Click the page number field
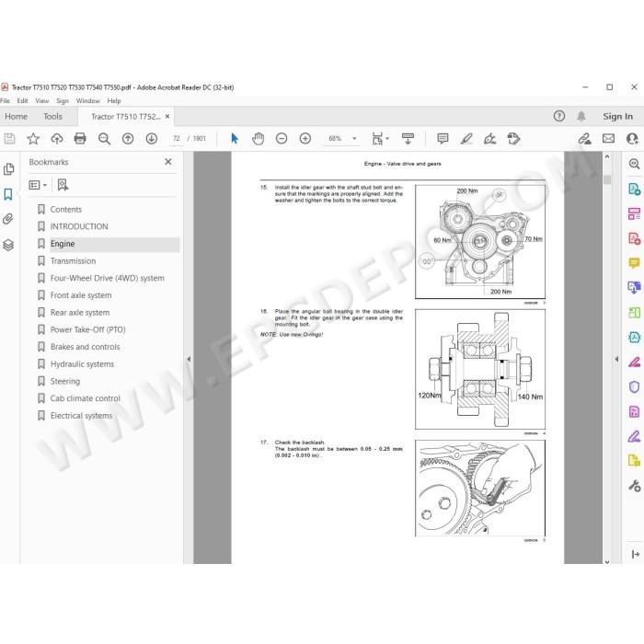 click(177, 139)
